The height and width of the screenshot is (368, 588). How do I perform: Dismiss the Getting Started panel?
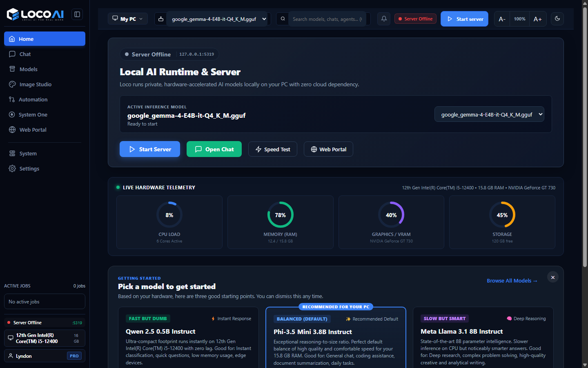point(552,277)
